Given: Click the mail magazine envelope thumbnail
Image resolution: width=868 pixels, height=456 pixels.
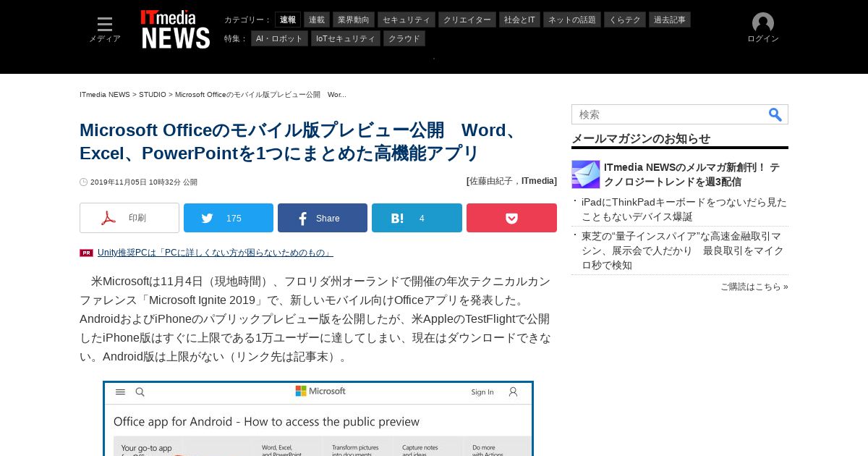Looking at the screenshot, I should (586, 174).
